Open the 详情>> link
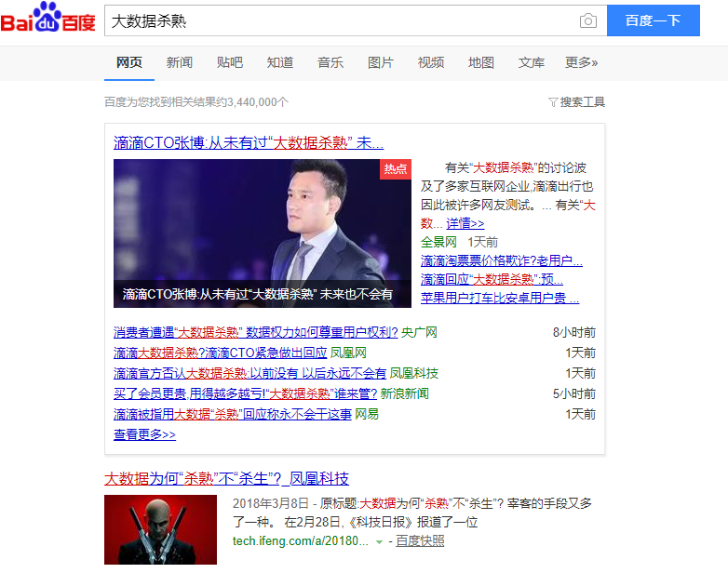The width and height of the screenshot is (728, 573). tap(465, 223)
